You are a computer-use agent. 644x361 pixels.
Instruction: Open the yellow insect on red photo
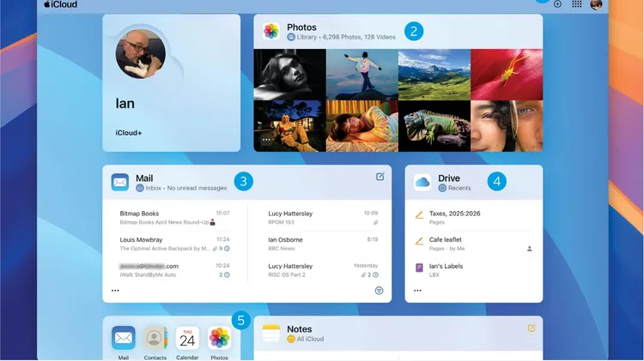coord(507,75)
